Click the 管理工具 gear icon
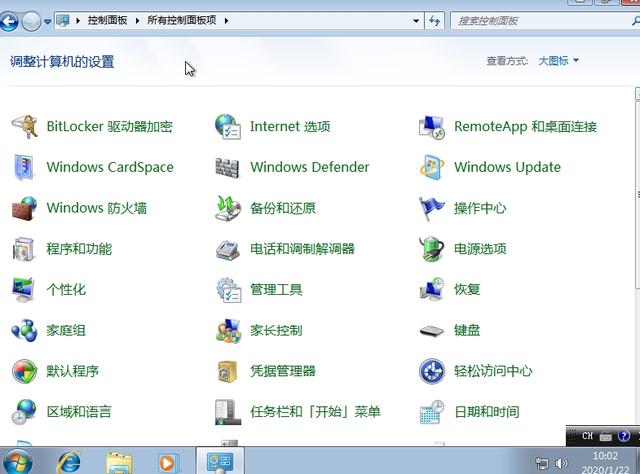Viewport: 640px width, 474px height. (x=229, y=290)
